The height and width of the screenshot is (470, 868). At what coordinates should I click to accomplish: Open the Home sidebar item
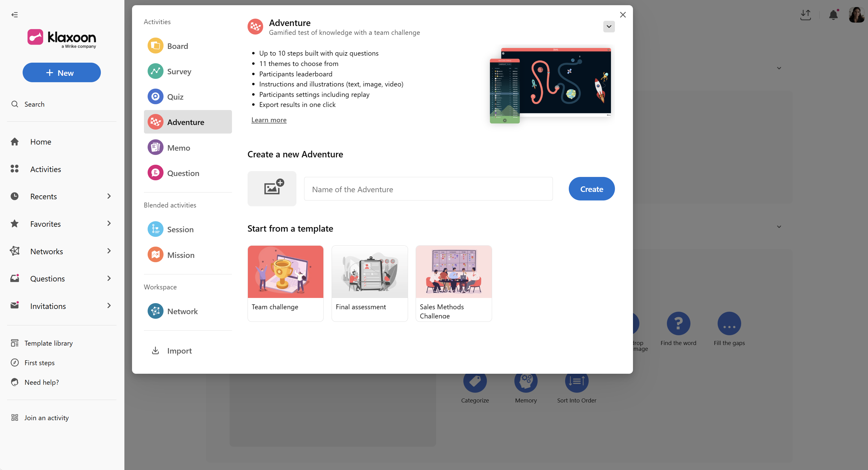pyautogui.click(x=40, y=141)
